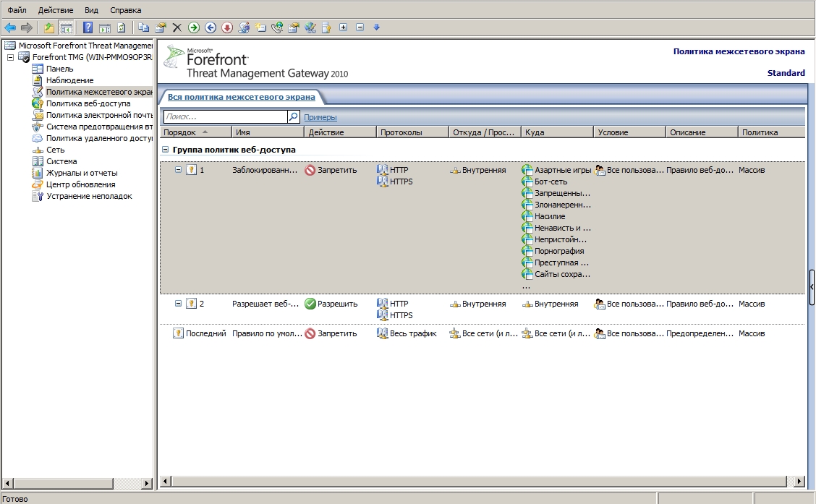Click the blue circle left-arrow icon
This screenshot has height=504, width=816.
(211, 27)
